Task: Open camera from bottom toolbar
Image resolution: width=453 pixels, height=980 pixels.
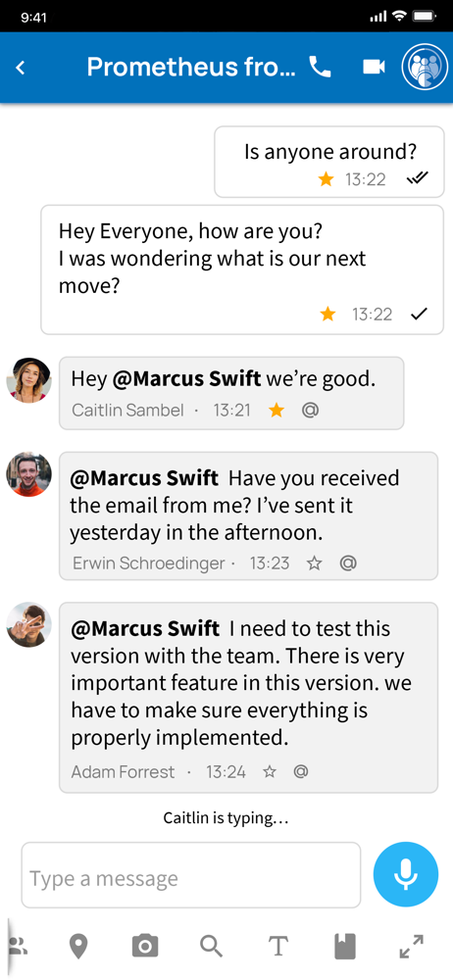Action: pos(145,947)
